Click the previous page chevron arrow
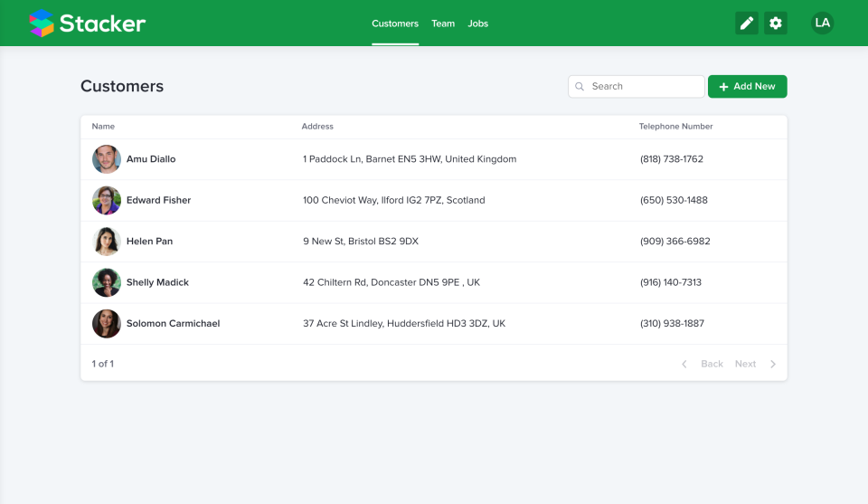The width and height of the screenshot is (868, 504). click(684, 364)
